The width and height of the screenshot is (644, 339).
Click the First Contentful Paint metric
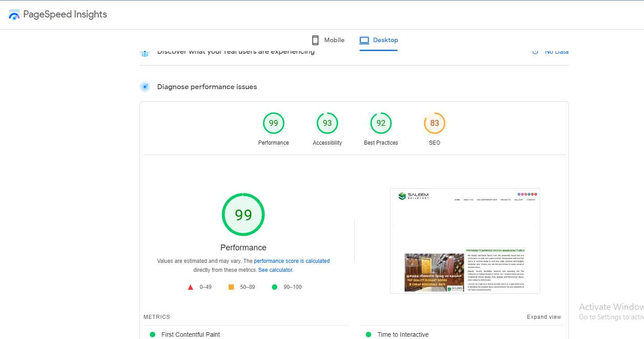click(x=191, y=335)
